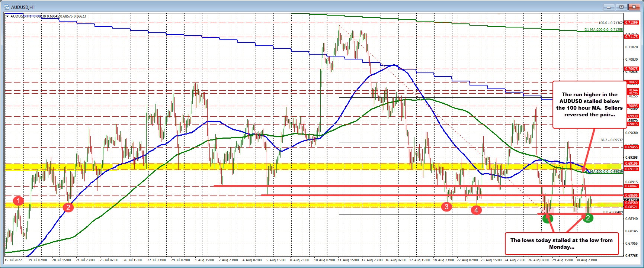Select the 38.2 Fibonacci level label
This screenshot has width=644, height=268.
click(611, 140)
